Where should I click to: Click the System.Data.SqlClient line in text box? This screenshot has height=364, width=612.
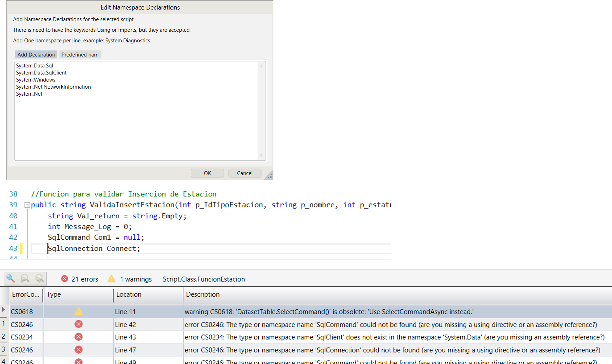coord(41,73)
